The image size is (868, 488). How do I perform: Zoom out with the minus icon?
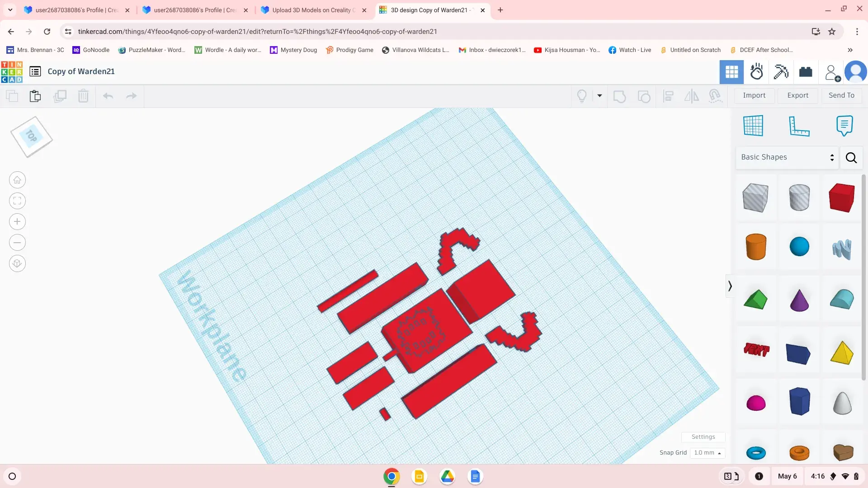tap(17, 243)
